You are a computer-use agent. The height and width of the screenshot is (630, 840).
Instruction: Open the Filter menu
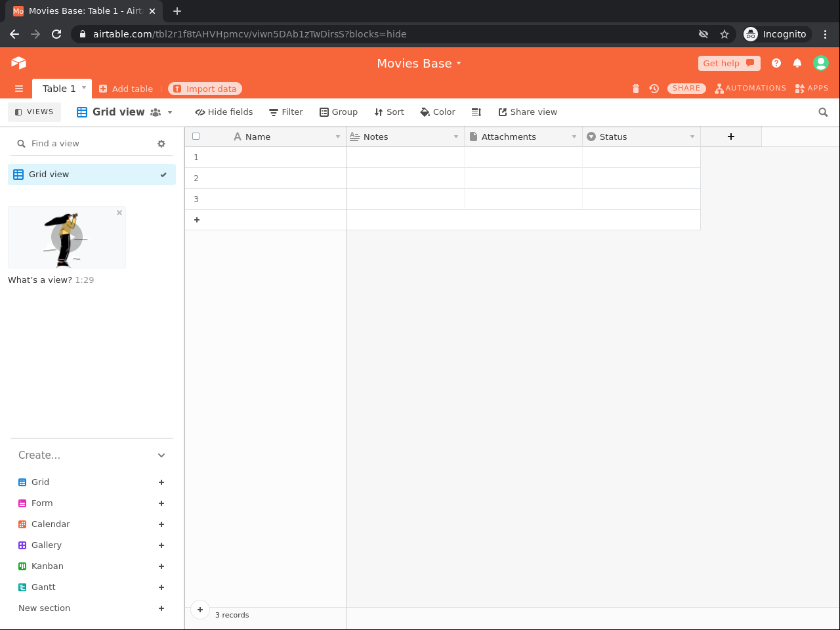286,112
